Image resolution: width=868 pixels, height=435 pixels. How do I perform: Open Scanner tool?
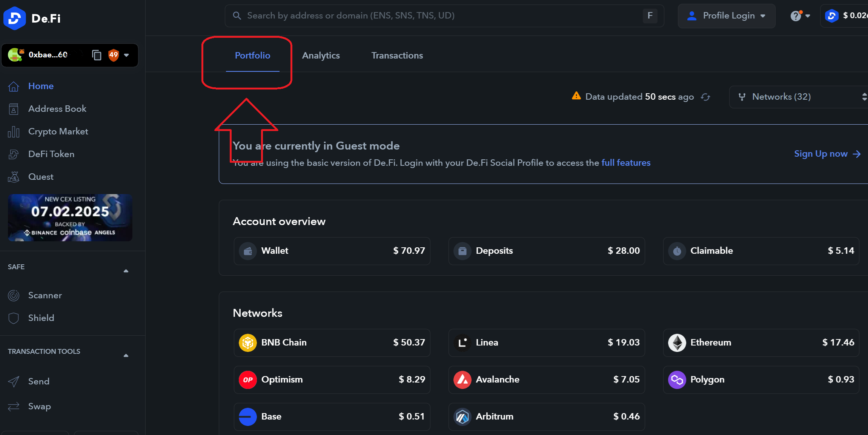[x=45, y=295]
